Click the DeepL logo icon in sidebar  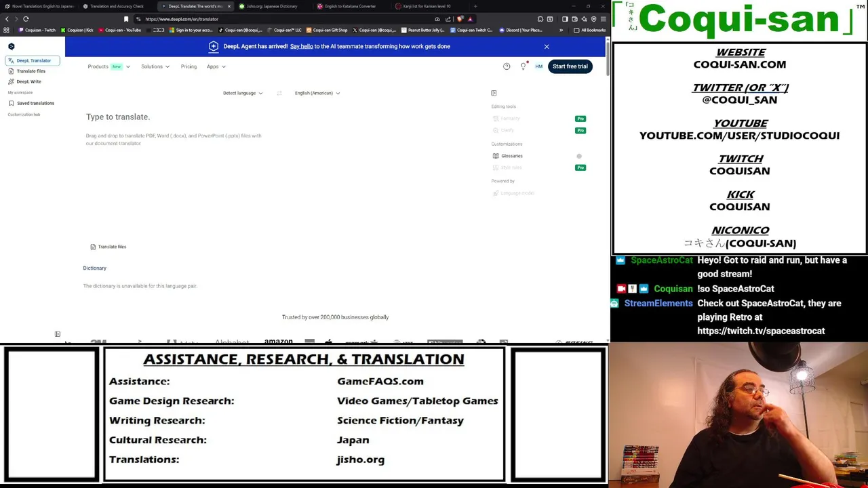[x=11, y=47]
